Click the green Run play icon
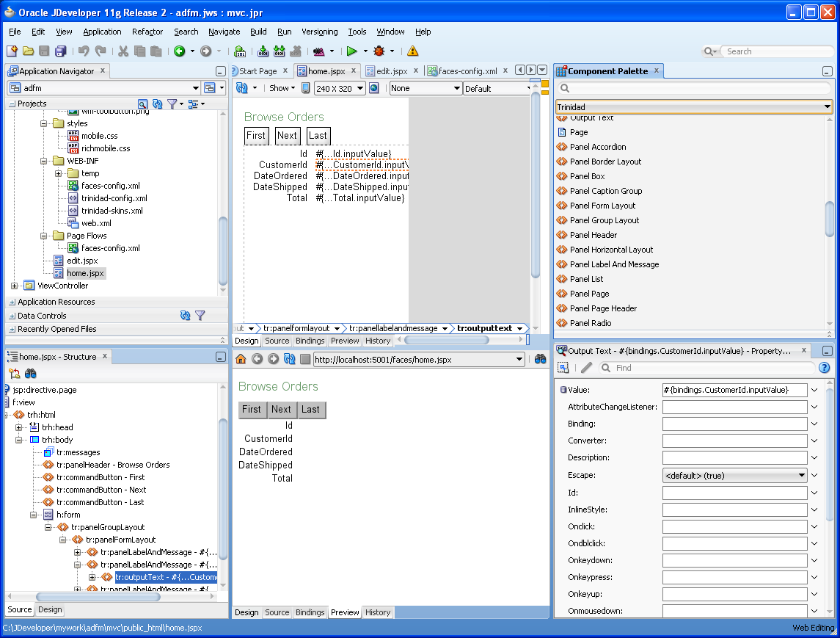 [x=352, y=51]
